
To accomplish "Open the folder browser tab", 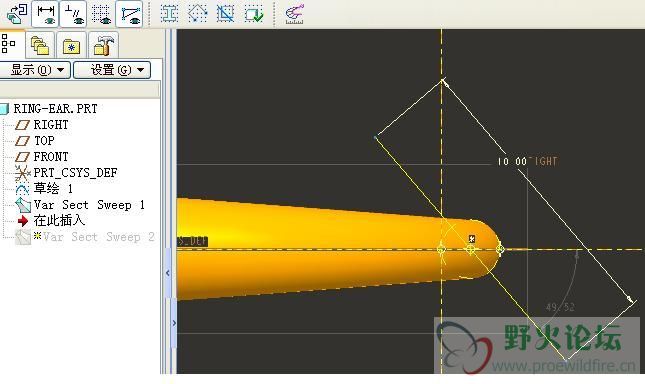I will pos(40,45).
